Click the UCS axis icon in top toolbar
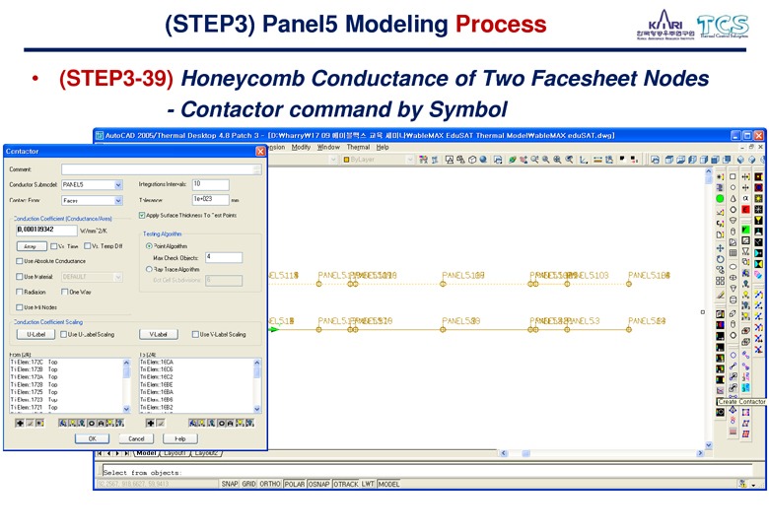The image size is (769, 532). tap(584, 160)
